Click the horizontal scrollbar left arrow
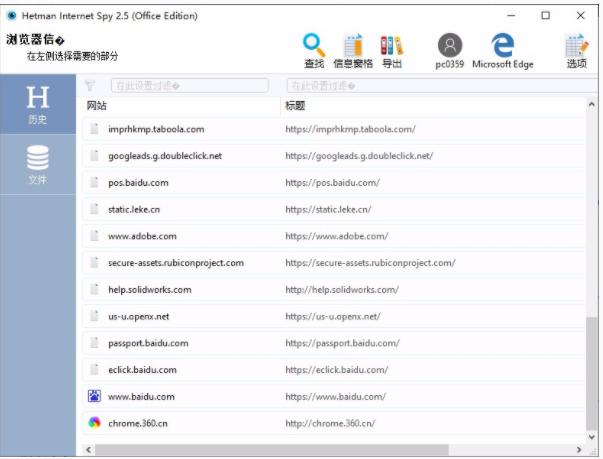Viewport: 603px width, 459px height. (88, 450)
